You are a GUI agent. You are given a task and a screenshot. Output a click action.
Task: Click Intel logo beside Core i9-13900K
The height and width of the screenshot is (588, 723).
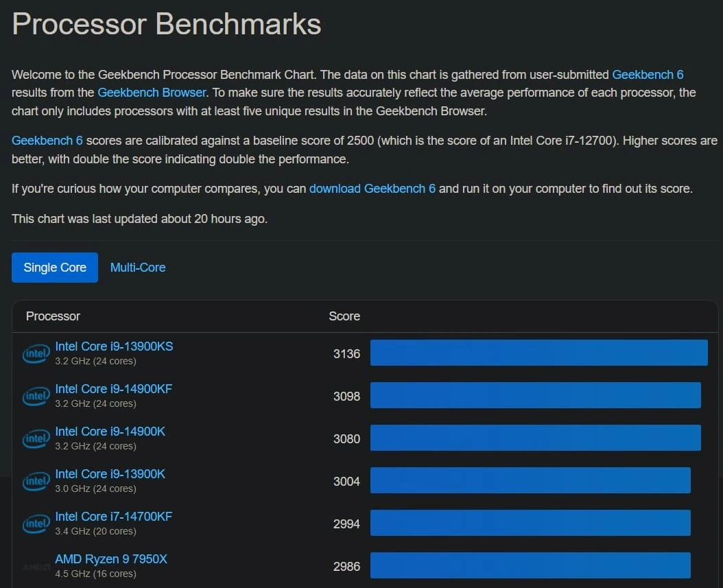click(x=36, y=481)
